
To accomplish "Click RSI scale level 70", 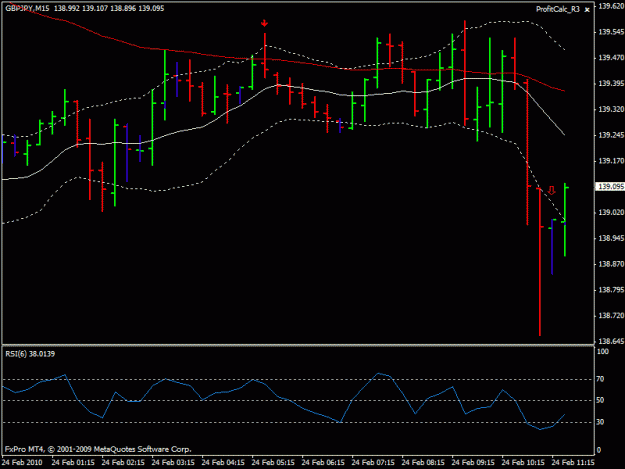I will tap(600, 379).
